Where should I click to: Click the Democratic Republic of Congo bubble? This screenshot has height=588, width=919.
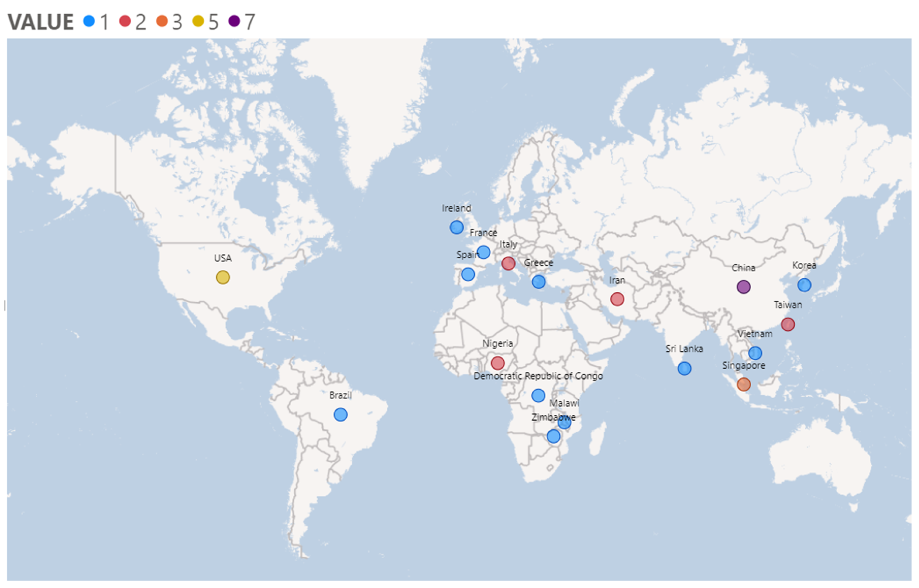(538, 396)
